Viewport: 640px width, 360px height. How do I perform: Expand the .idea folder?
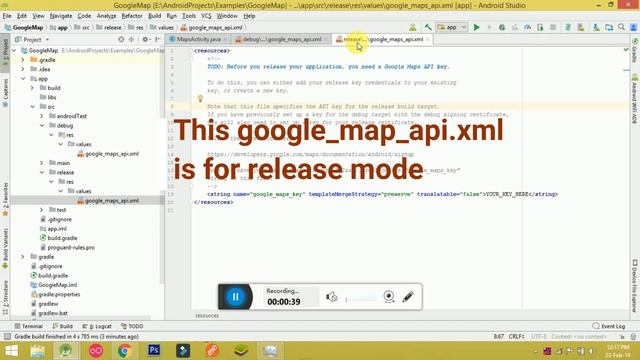[23, 69]
